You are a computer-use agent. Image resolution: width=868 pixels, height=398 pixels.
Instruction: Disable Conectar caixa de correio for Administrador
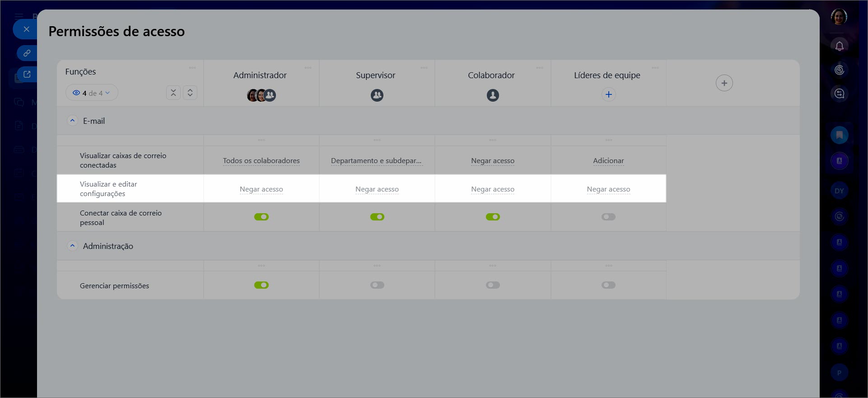(261, 217)
